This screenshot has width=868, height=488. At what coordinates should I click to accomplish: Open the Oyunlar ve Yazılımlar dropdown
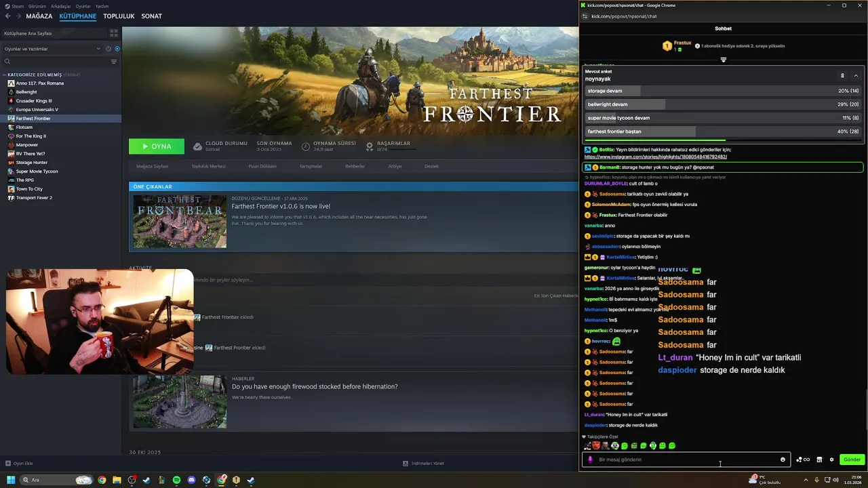pyautogui.click(x=53, y=49)
